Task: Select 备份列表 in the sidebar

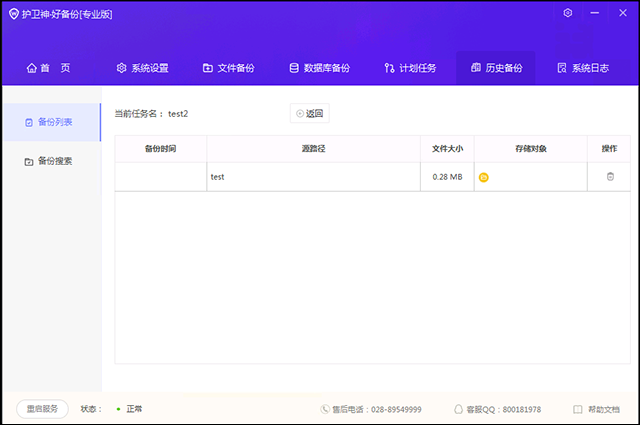Action: click(52, 122)
